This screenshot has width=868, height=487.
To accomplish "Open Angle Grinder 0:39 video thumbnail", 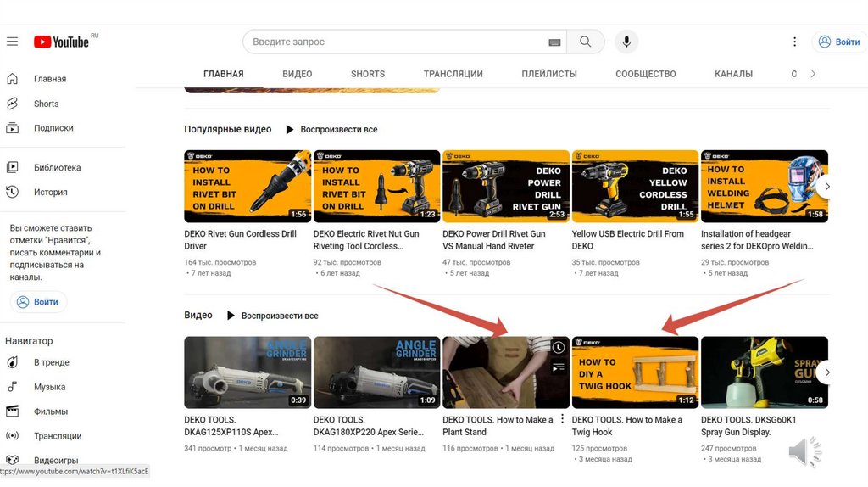I will [x=248, y=372].
